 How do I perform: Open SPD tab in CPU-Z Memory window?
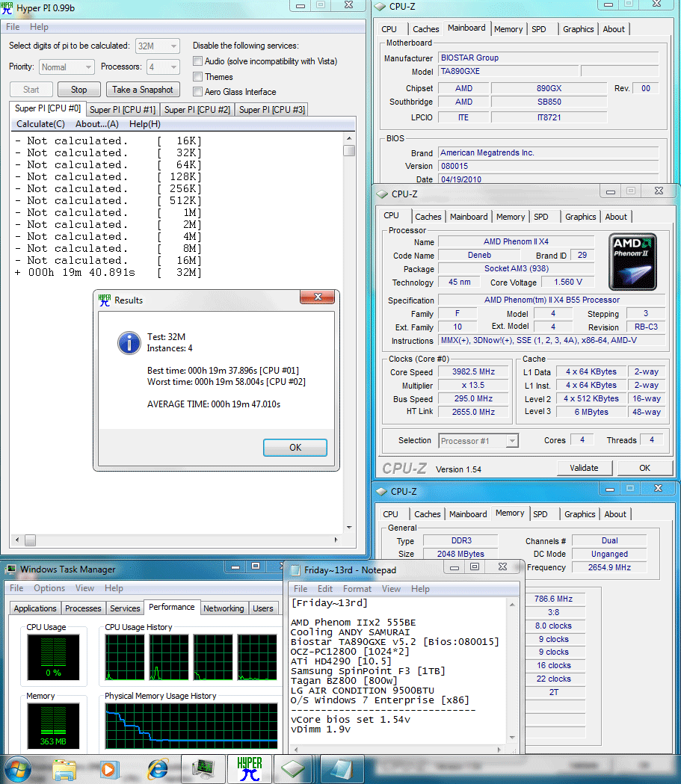tap(540, 514)
